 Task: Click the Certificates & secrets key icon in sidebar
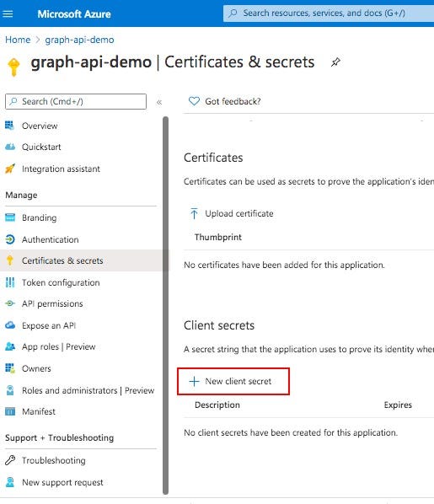pos(10,260)
